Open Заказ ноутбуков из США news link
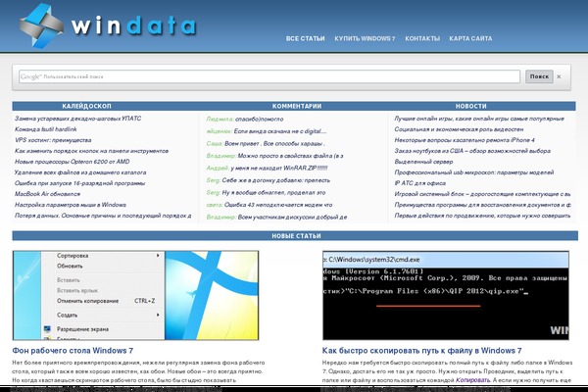The height and width of the screenshot is (392, 588). (x=472, y=151)
